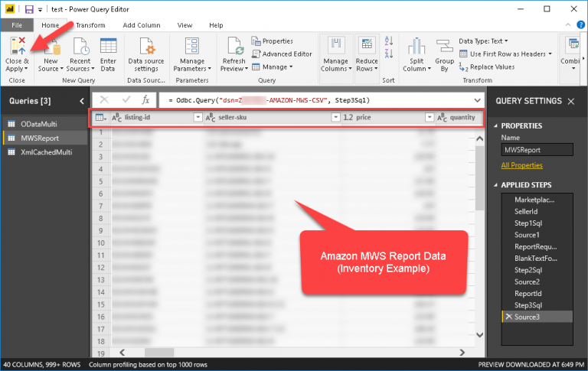588x371 pixels.
Task: Open the Manage query dropdown
Action: pos(273,67)
